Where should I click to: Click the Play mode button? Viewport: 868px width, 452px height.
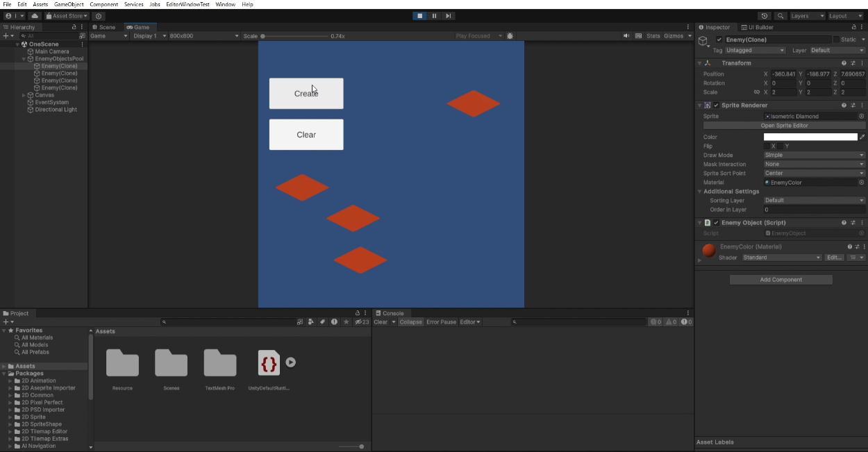419,16
